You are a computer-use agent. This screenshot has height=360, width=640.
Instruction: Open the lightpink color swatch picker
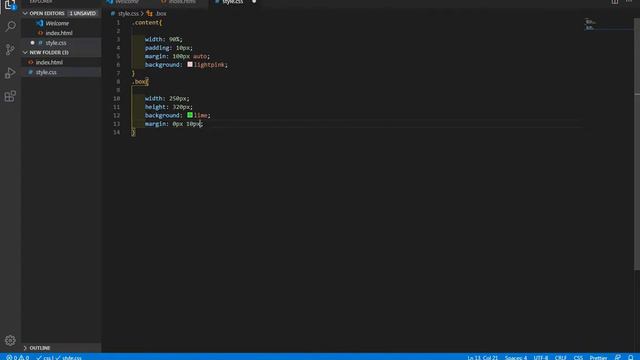[x=190, y=64]
